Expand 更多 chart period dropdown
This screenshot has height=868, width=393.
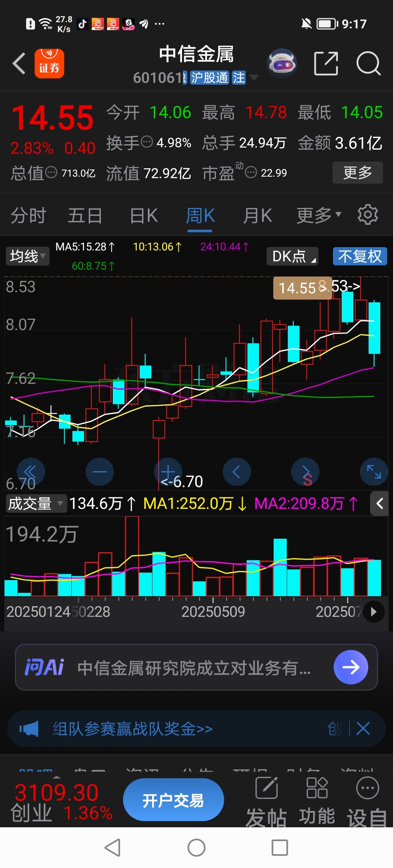click(x=319, y=215)
